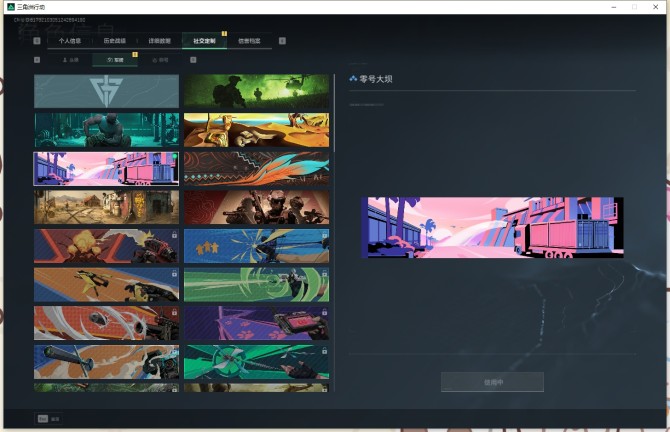Image resolution: width=670 pixels, height=432 pixels.
Task: Select the locked orange-blue flying gun banner
Action: click(106, 285)
